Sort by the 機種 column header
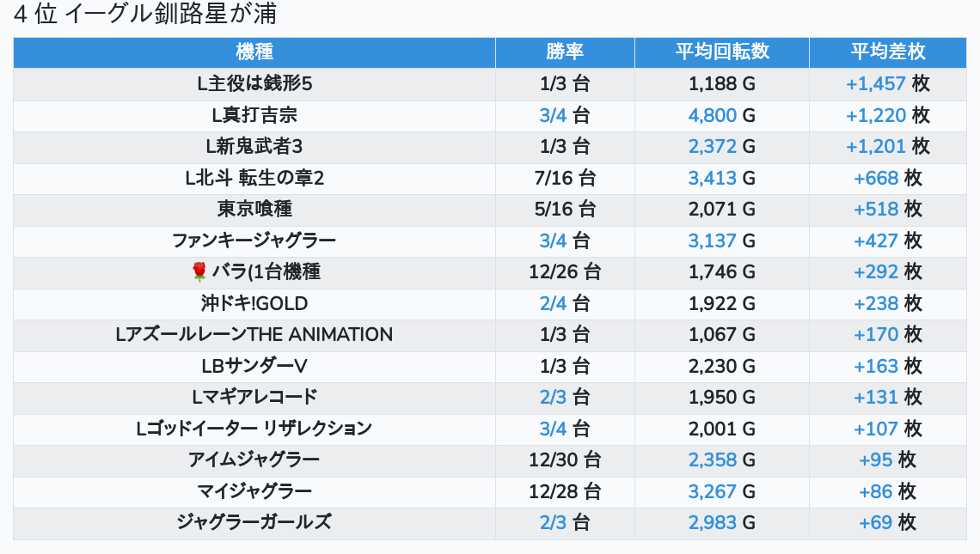The width and height of the screenshot is (980, 554). point(254,52)
